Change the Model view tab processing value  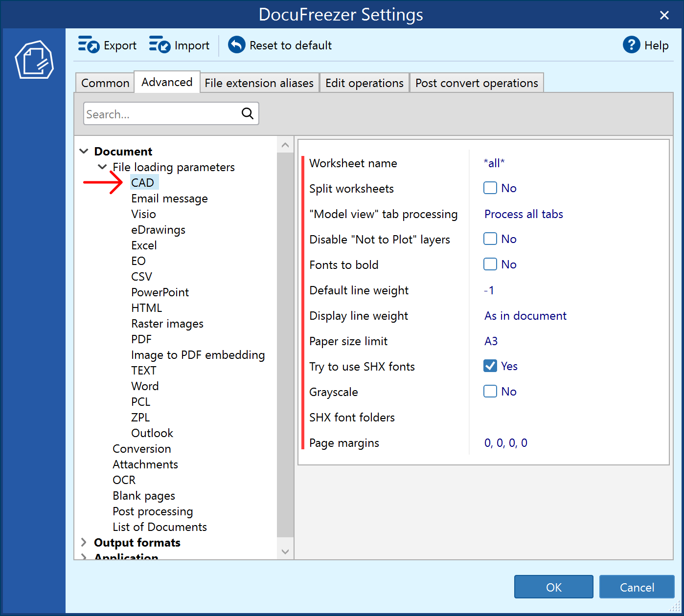pos(523,214)
